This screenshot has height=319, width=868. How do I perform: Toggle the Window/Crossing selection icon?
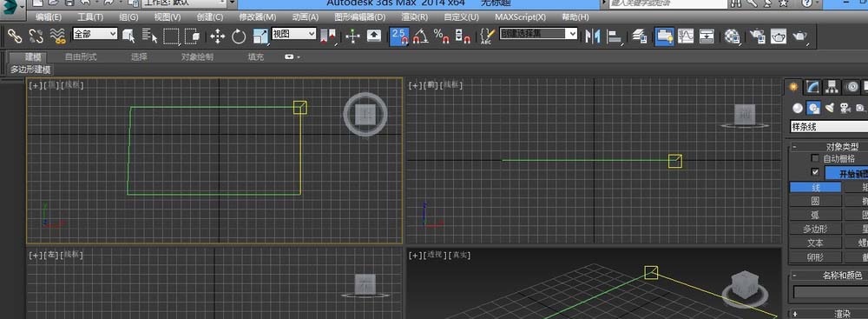coord(192,37)
